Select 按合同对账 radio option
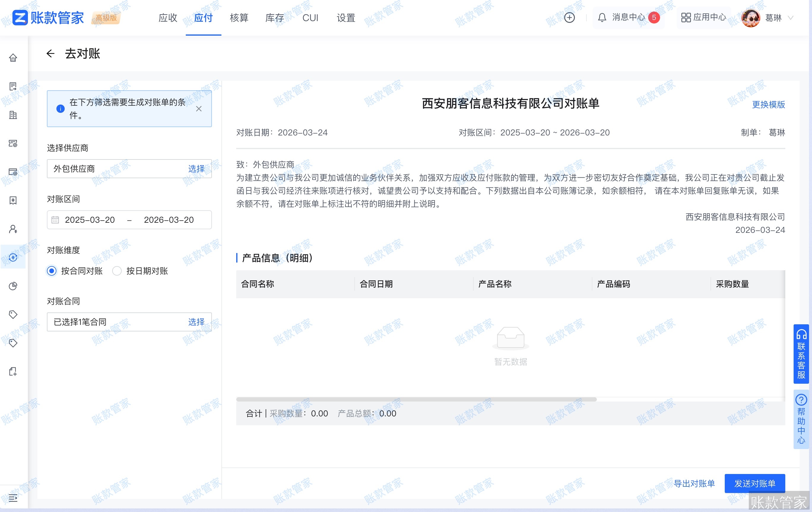The height and width of the screenshot is (512, 812). click(51, 271)
